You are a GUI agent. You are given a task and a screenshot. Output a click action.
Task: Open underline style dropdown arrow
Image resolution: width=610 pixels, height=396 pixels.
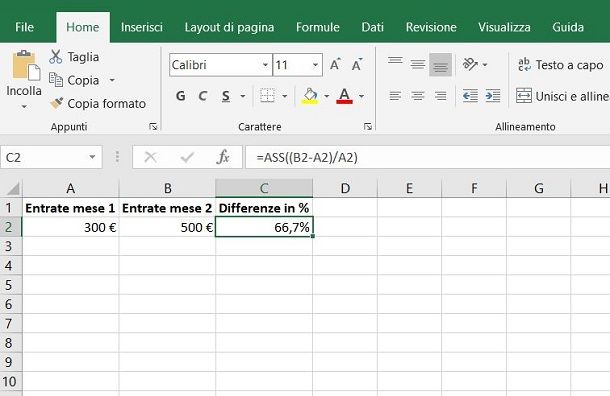(243, 96)
